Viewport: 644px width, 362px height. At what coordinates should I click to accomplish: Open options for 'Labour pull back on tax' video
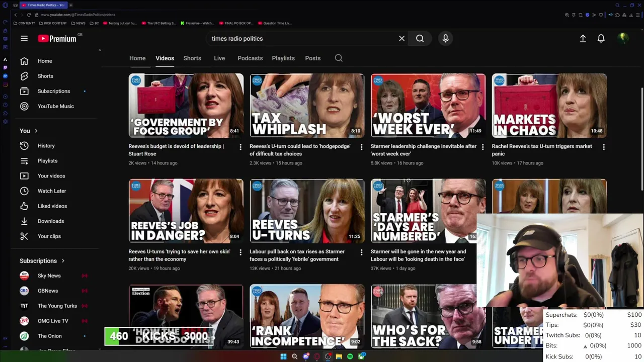coord(361,252)
